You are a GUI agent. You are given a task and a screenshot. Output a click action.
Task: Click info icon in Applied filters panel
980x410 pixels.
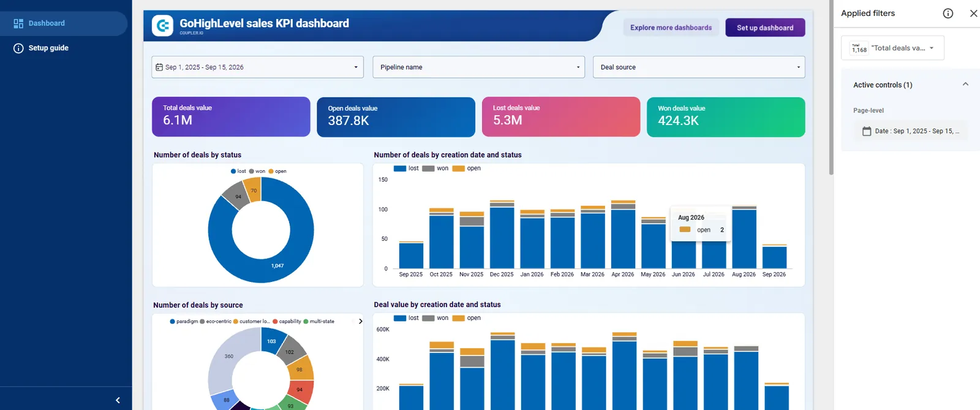tap(948, 13)
